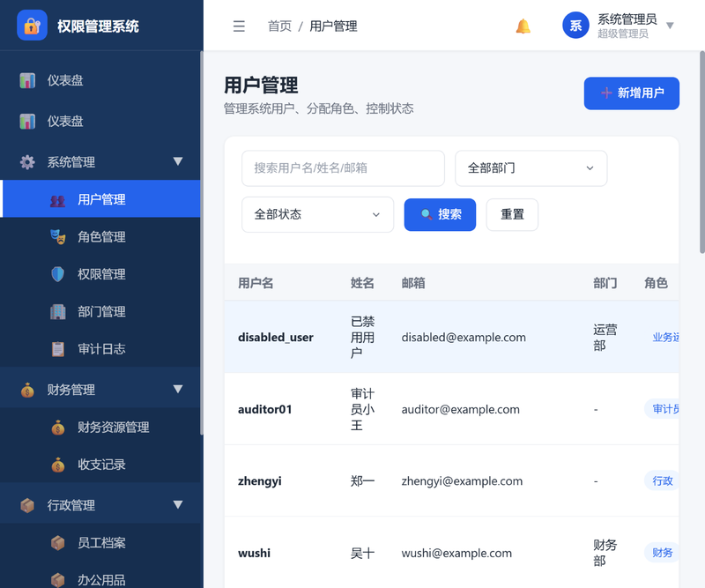The width and height of the screenshot is (705, 588).
Task: Click the notification bell icon
Action: point(523,26)
